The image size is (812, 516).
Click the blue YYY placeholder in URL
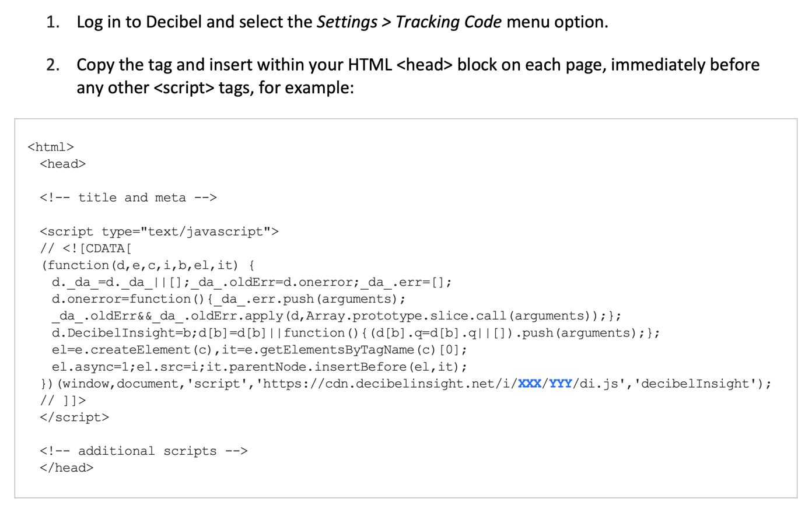coord(560,384)
